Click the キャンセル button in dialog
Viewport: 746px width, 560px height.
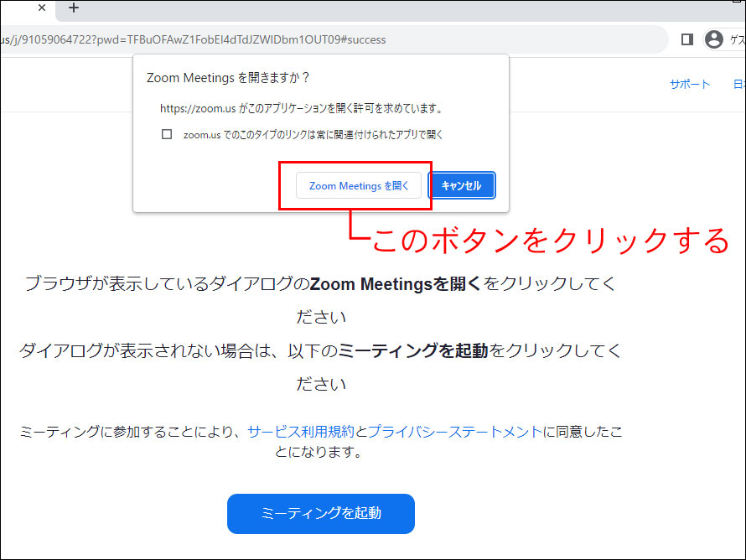click(x=462, y=185)
